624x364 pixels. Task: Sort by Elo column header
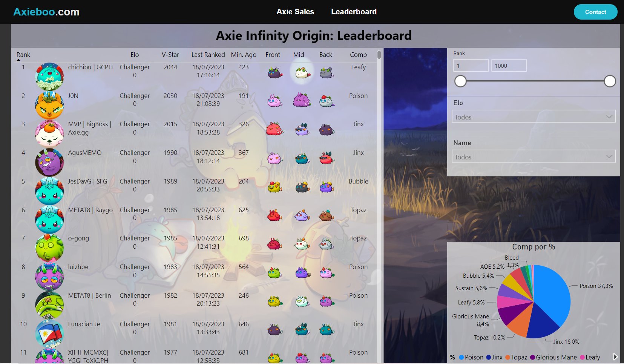pos(135,55)
